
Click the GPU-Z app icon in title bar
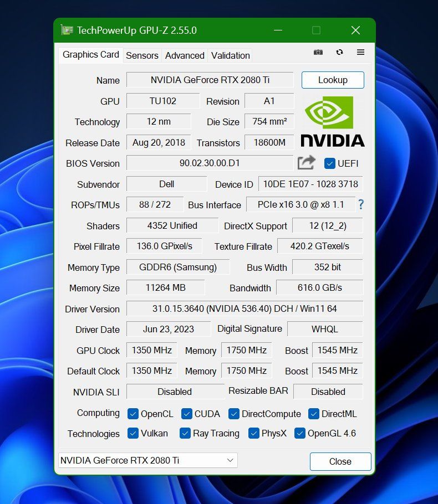pos(67,30)
